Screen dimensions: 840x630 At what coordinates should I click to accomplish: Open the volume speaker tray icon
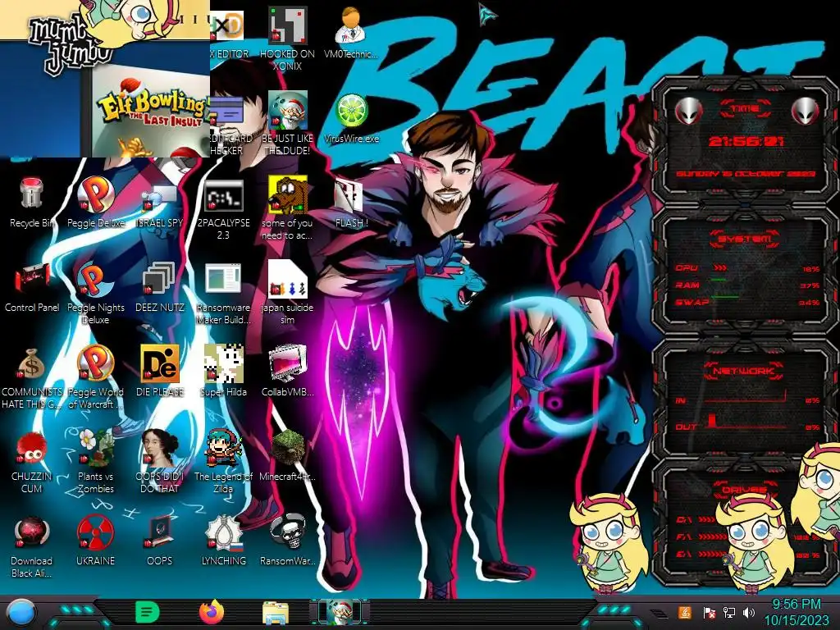click(x=748, y=612)
